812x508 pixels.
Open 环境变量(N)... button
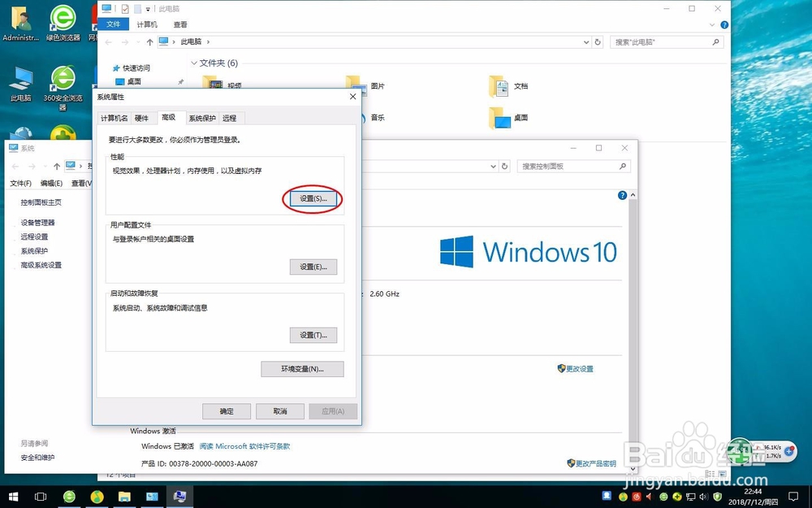(302, 369)
